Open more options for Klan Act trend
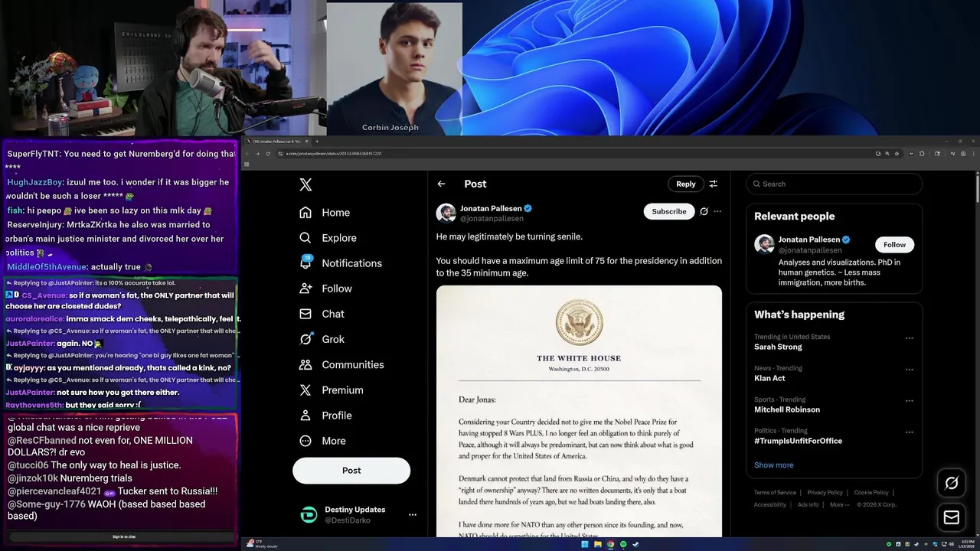 coord(910,370)
